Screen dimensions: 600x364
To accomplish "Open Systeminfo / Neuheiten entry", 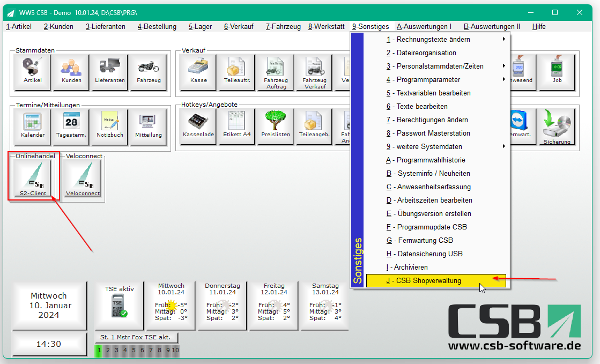I will [436, 173].
